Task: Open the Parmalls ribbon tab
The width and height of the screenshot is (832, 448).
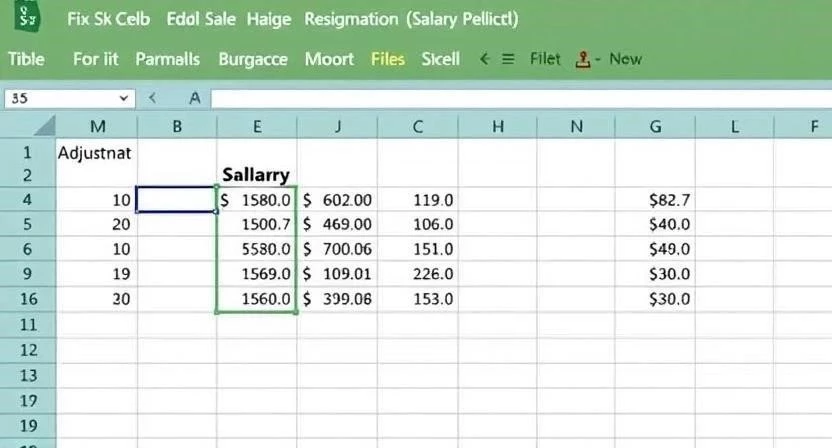Action: coord(168,59)
